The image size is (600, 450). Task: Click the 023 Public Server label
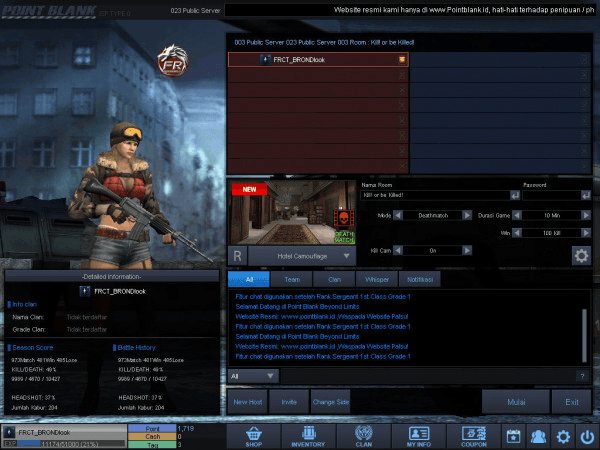195,11
